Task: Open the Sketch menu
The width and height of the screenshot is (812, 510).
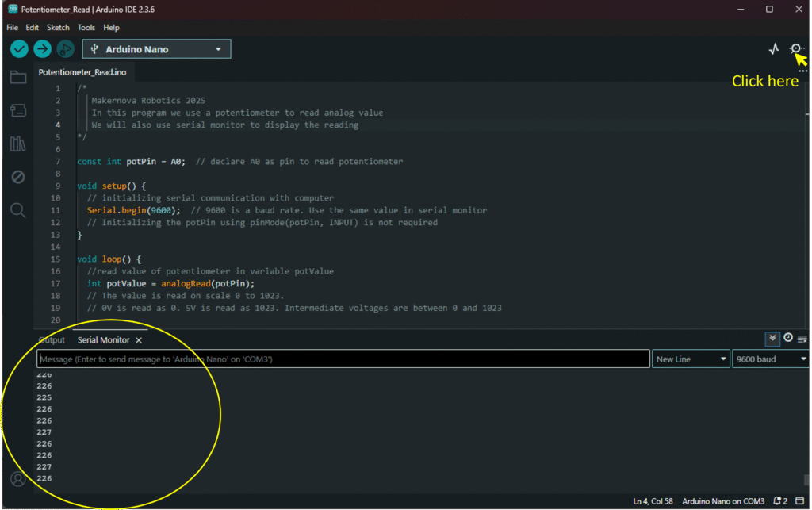Action: click(x=58, y=27)
